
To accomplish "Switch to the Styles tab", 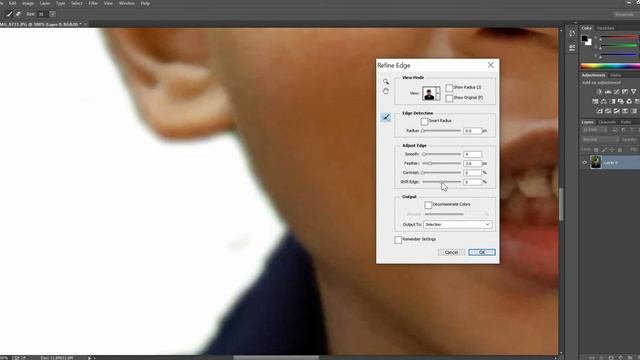I will click(616, 75).
